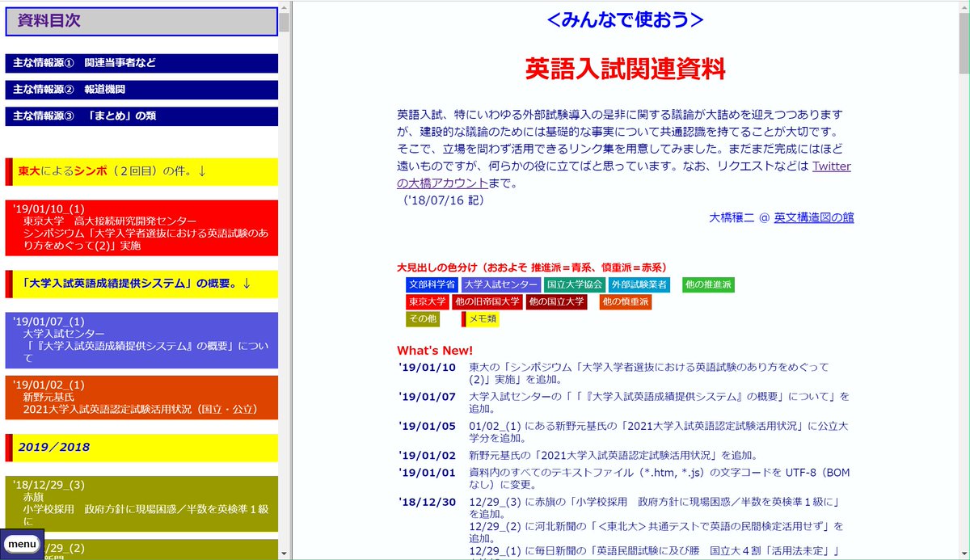Click the 他の推進派 green legend tag

708,284
